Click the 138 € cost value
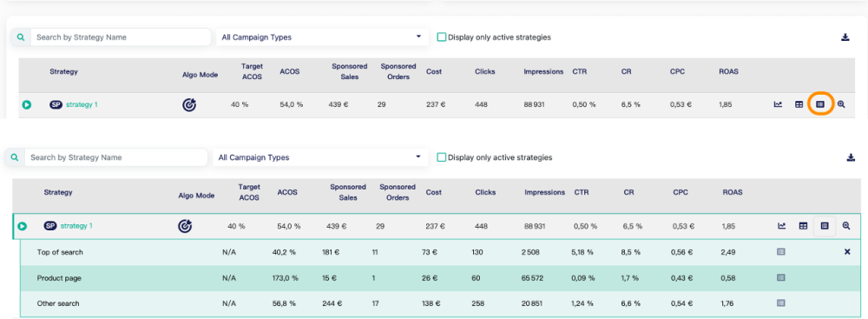Screen dimensions: 868x319 click(431, 303)
